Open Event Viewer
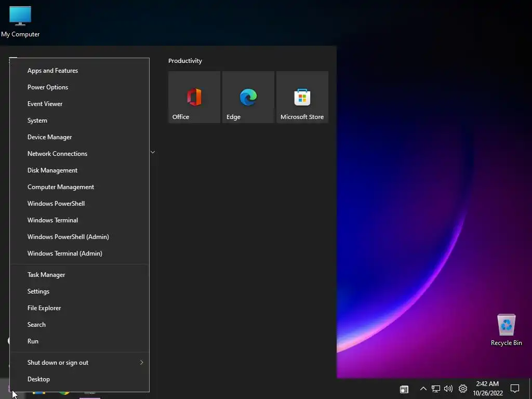Screen dimensions: 532x399 79,104
